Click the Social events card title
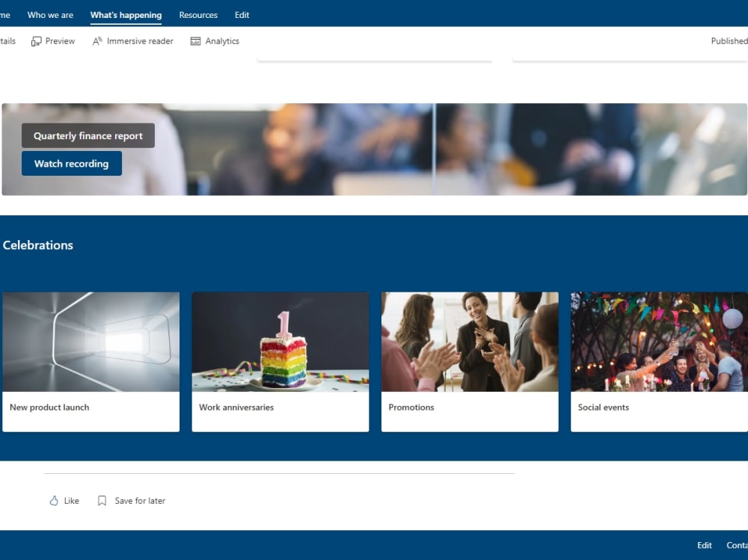Viewport: 748px width, 560px height. pos(604,407)
